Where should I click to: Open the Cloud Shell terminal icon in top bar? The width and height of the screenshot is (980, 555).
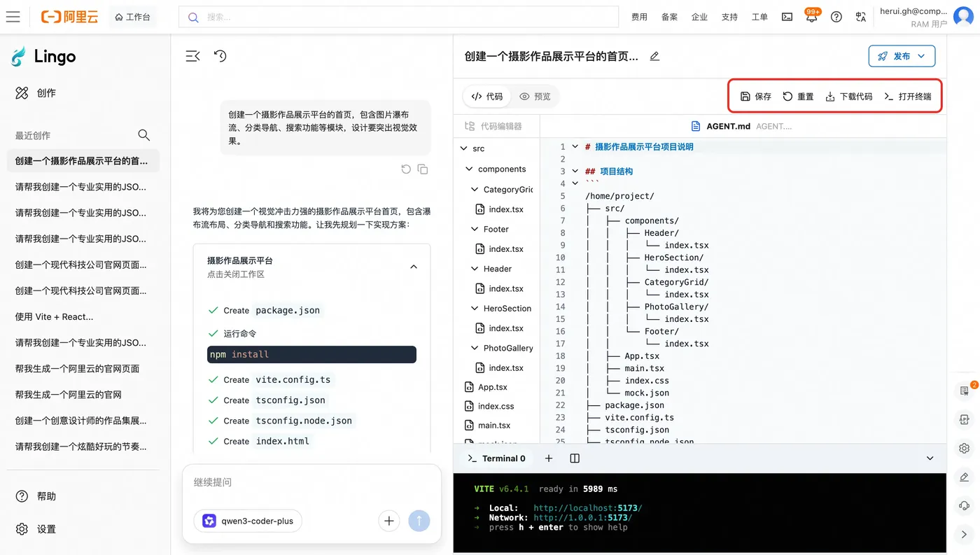tap(787, 17)
